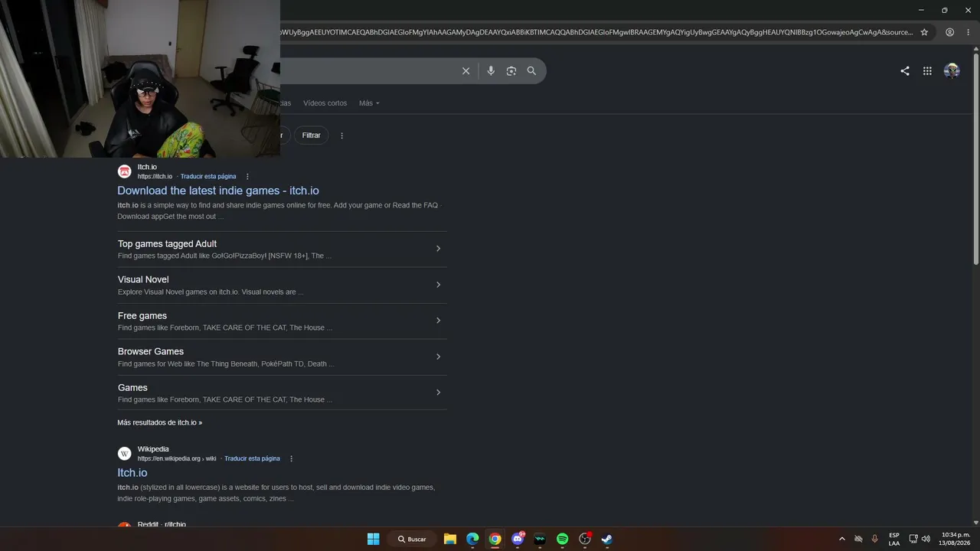Open Más resultados de itch.io link
Image resolution: width=980 pixels, height=551 pixels.
(160, 422)
